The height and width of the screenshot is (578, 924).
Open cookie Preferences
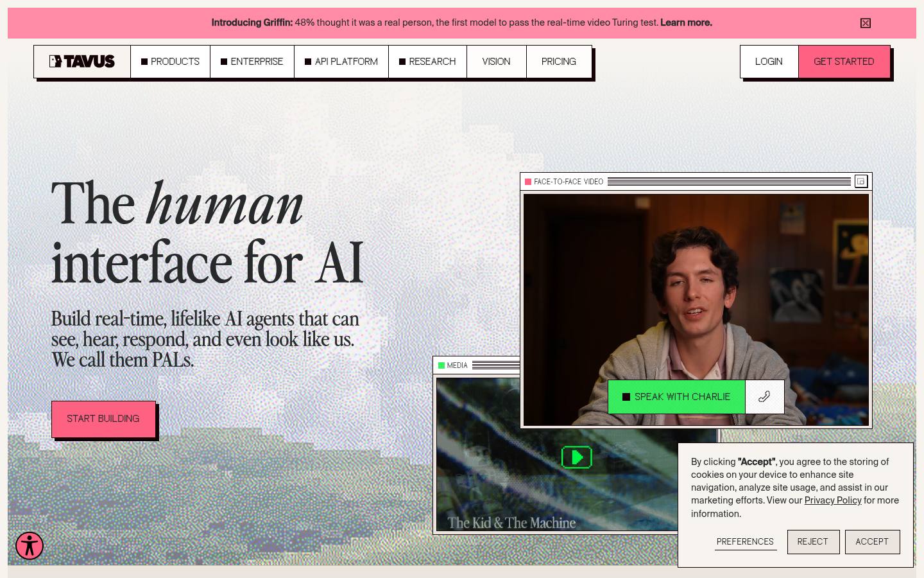click(745, 542)
